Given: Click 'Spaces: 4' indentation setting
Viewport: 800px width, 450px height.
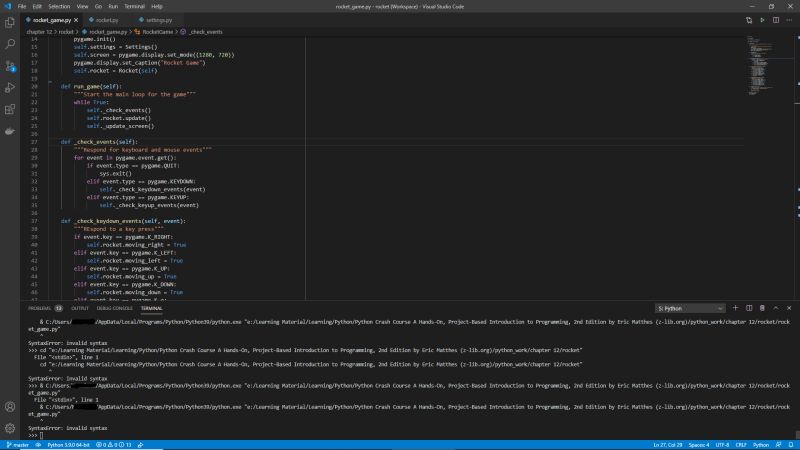Looking at the screenshot, I should click(699, 445).
